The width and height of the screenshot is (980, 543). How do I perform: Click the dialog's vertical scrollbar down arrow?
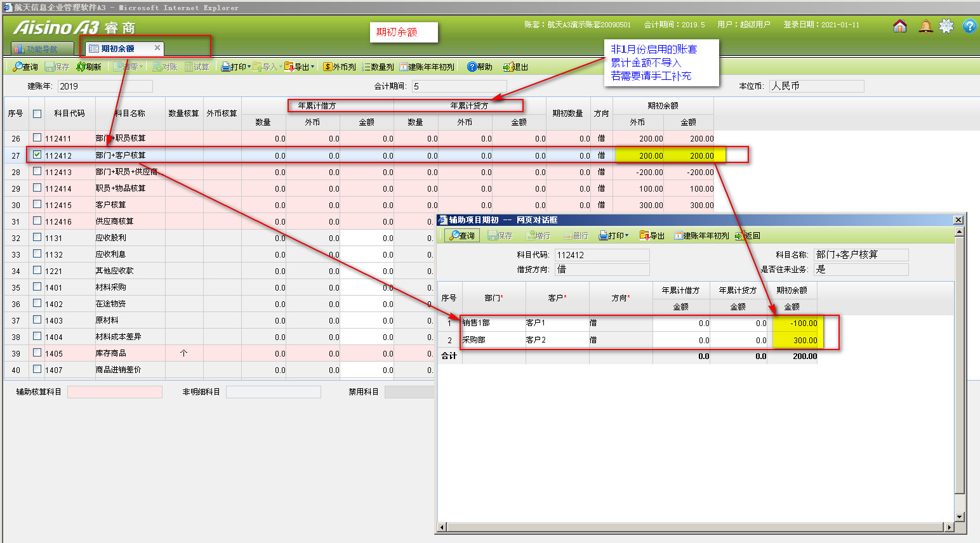click(x=959, y=517)
